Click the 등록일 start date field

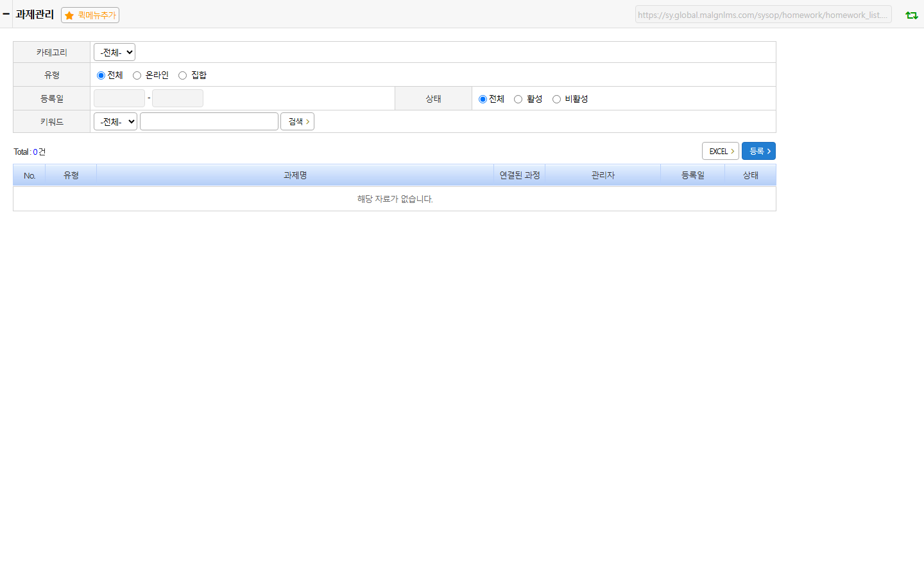pos(119,98)
